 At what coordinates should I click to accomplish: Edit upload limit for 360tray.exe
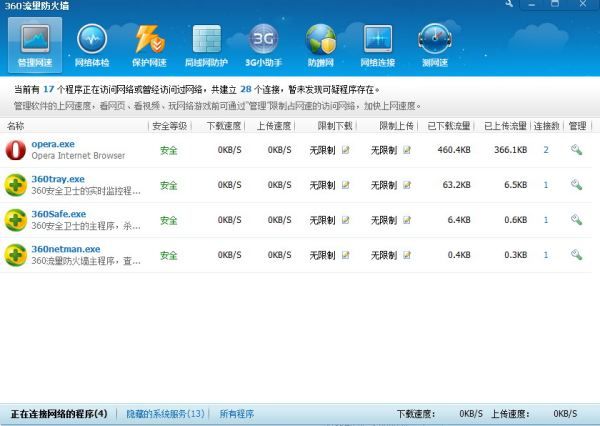point(407,185)
